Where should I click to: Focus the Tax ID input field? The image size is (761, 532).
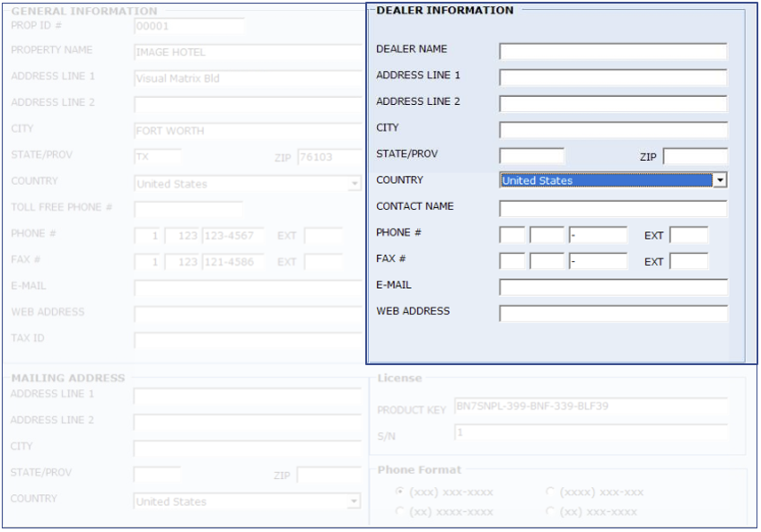tap(247, 340)
